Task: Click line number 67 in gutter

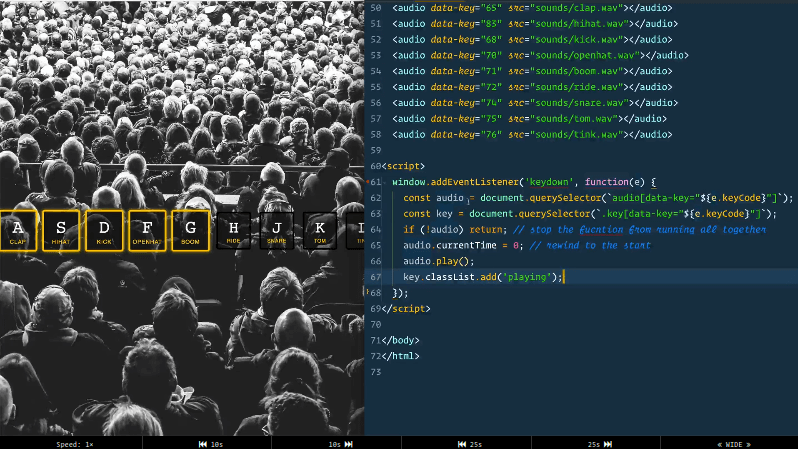Action: tap(376, 277)
